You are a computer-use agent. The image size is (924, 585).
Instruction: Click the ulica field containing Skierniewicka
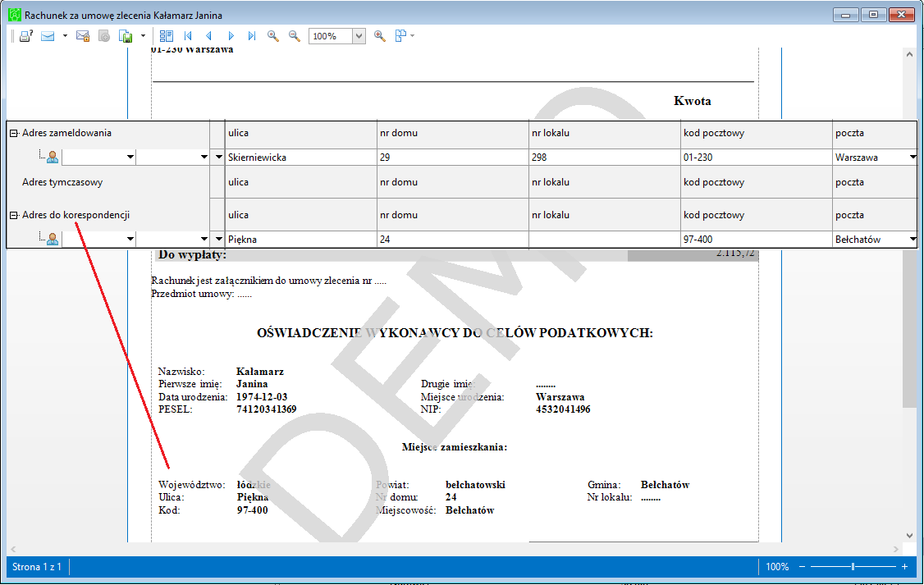point(301,158)
